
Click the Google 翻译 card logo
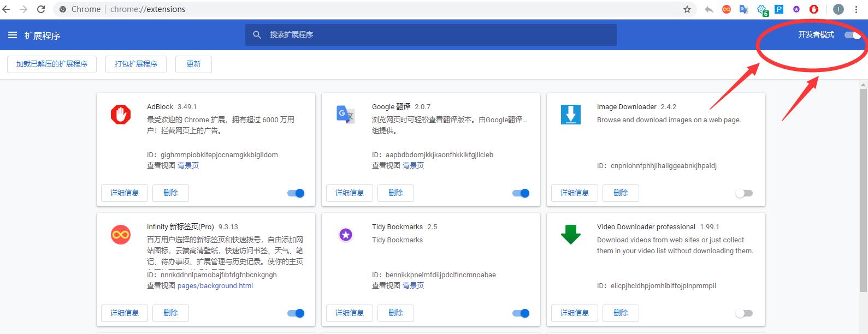tap(346, 114)
